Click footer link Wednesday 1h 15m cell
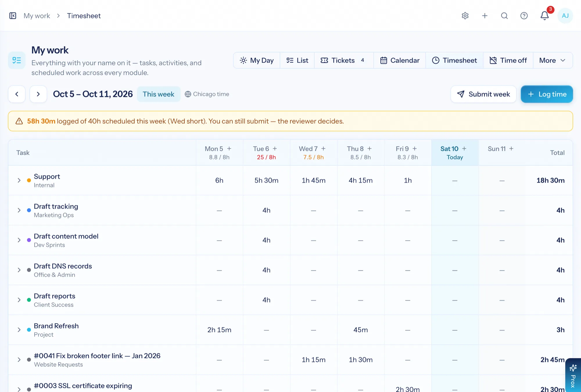 313,360
